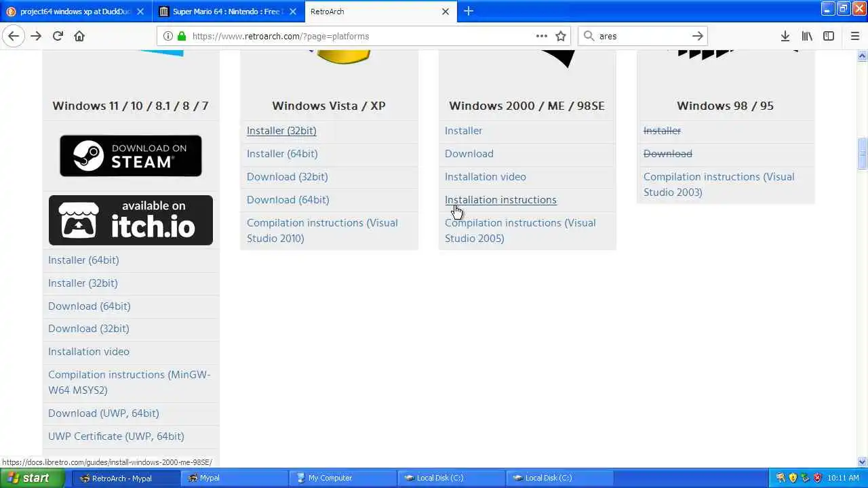Show site information icon in address bar
The height and width of the screenshot is (488, 868).
coord(168,36)
